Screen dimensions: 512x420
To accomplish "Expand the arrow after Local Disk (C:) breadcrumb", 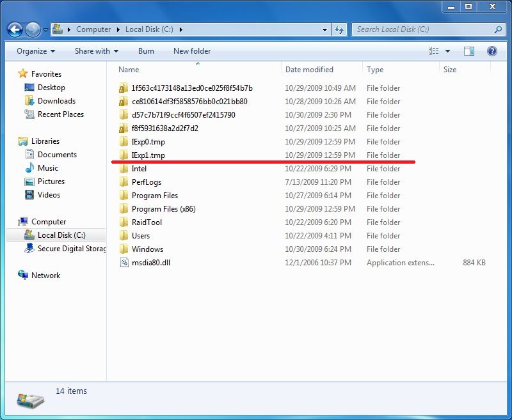I will click(180, 29).
